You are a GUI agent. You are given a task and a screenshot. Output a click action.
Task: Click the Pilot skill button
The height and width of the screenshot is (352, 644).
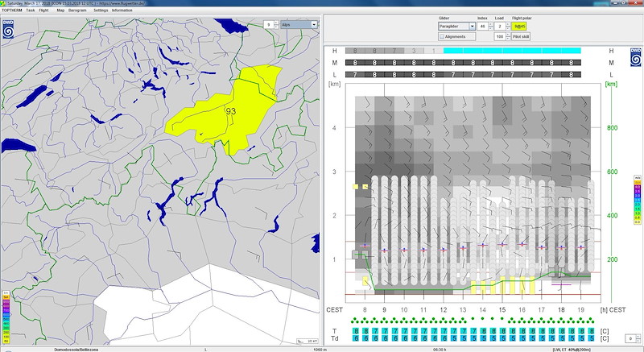pos(521,36)
